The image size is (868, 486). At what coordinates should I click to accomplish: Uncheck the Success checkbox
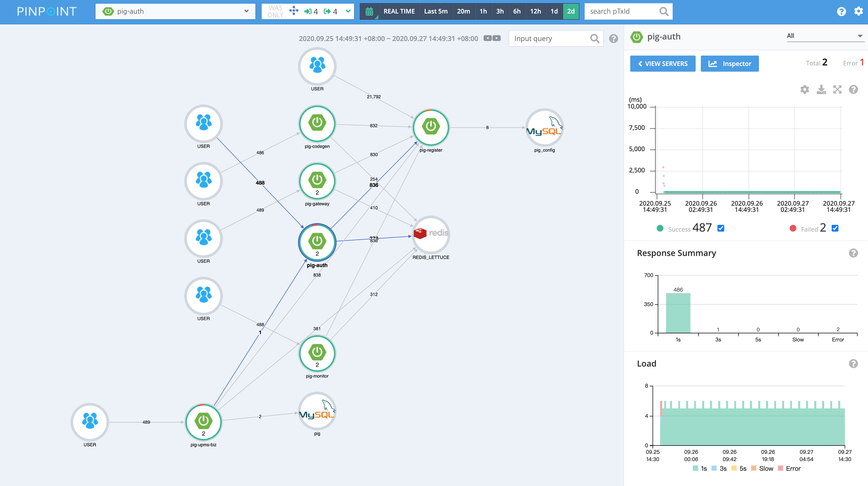coord(721,228)
